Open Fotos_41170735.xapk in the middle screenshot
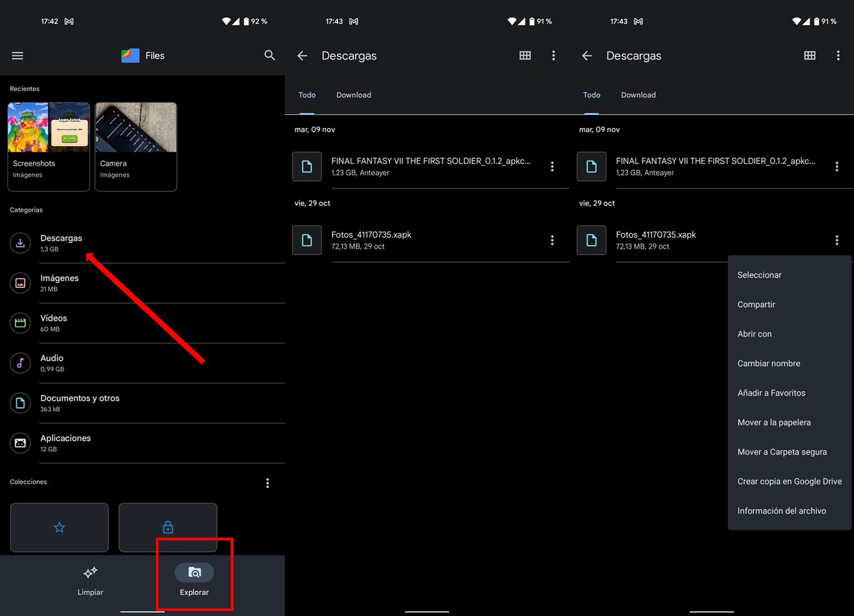The width and height of the screenshot is (854, 616). click(x=431, y=240)
